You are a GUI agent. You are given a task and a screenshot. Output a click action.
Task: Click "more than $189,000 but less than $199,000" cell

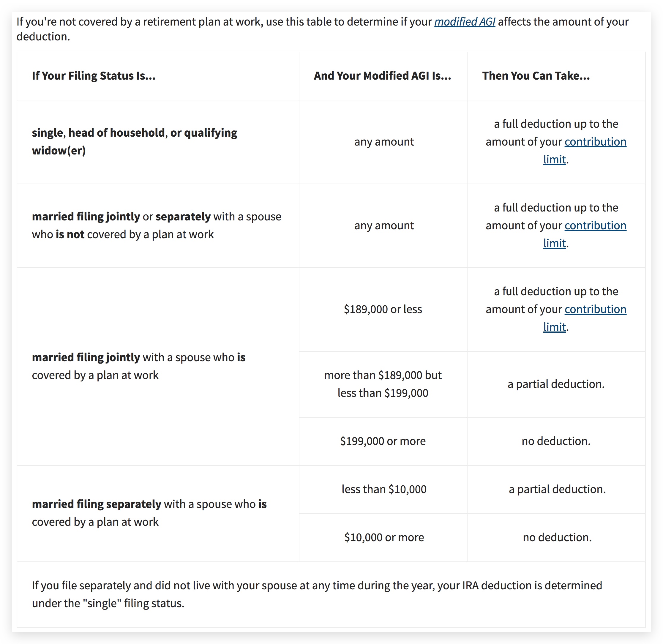point(383,384)
